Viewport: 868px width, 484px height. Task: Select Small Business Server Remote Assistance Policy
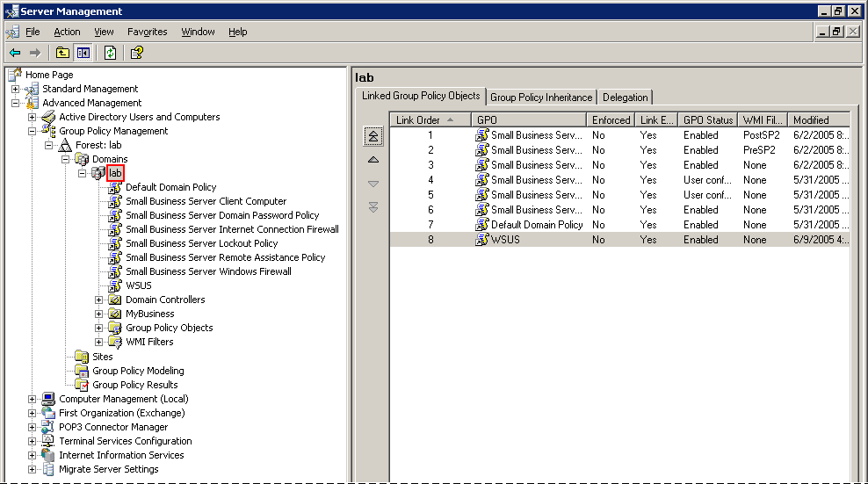(225, 257)
